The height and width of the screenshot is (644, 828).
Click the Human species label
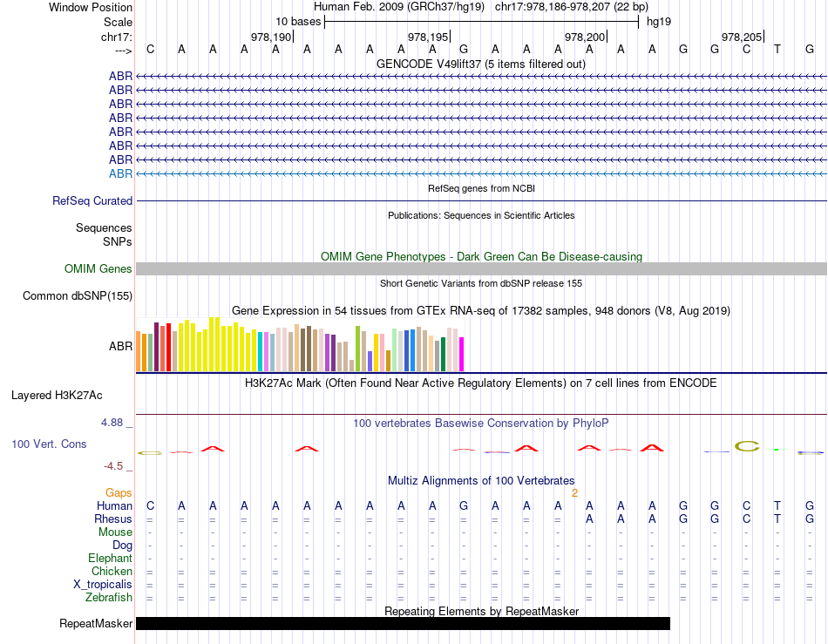coord(114,506)
